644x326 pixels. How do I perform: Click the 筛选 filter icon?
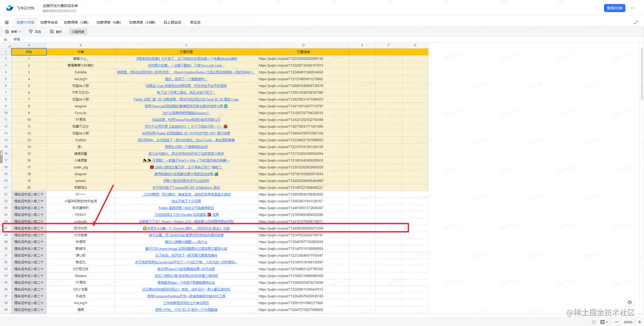[31, 31]
